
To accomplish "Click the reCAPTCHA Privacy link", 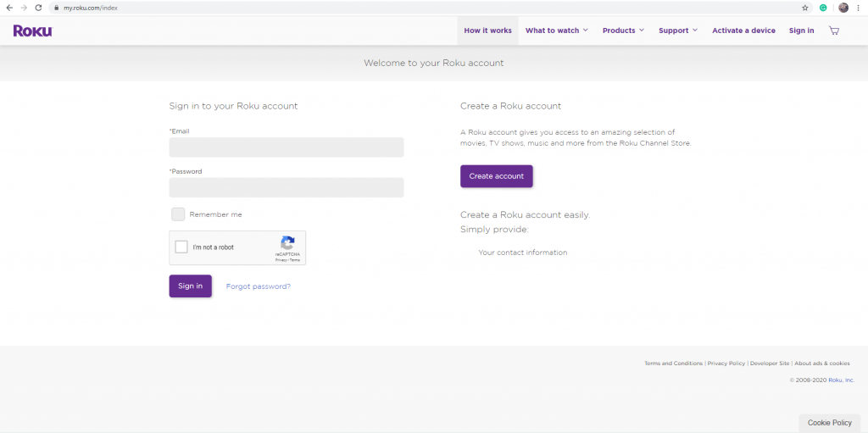I will pos(280,259).
